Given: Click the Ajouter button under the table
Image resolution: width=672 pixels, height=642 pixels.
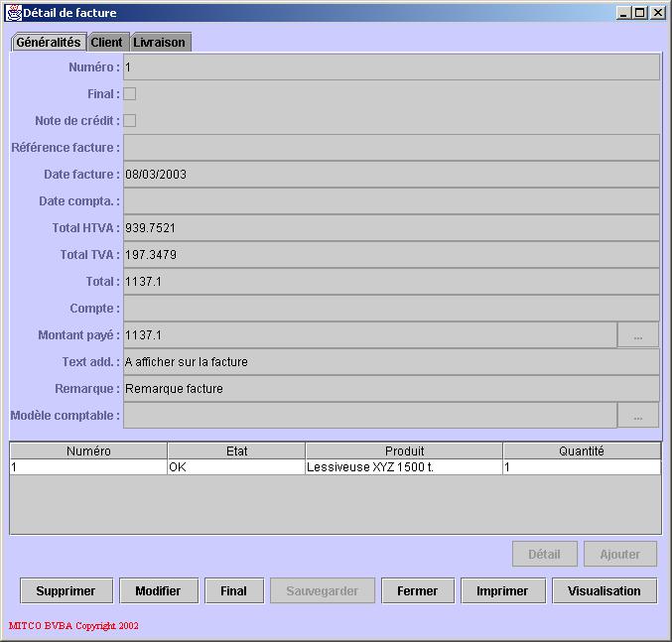Looking at the screenshot, I should [x=620, y=554].
